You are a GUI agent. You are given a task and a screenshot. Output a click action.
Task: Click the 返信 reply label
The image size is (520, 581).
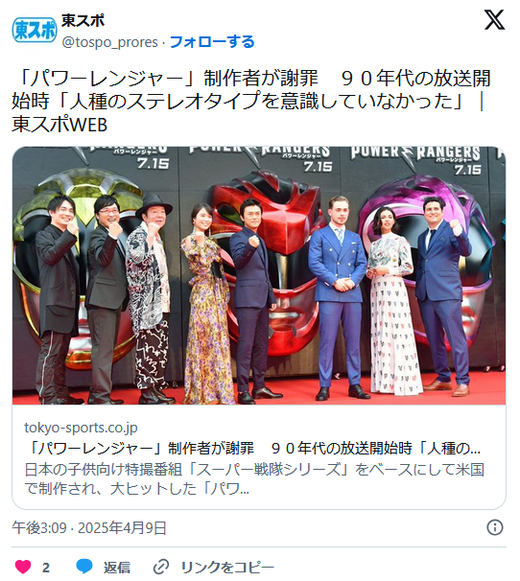[x=117, y=567]
